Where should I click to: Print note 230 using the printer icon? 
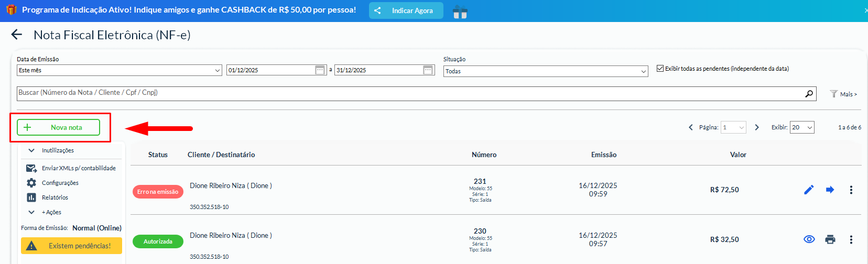tap(830, 239)
